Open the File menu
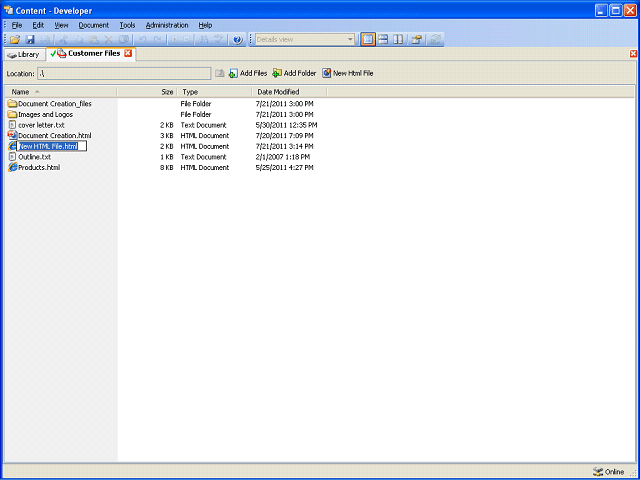Image resolution: width=640 pixels, height=480 pixels. [x=17, y=25]
